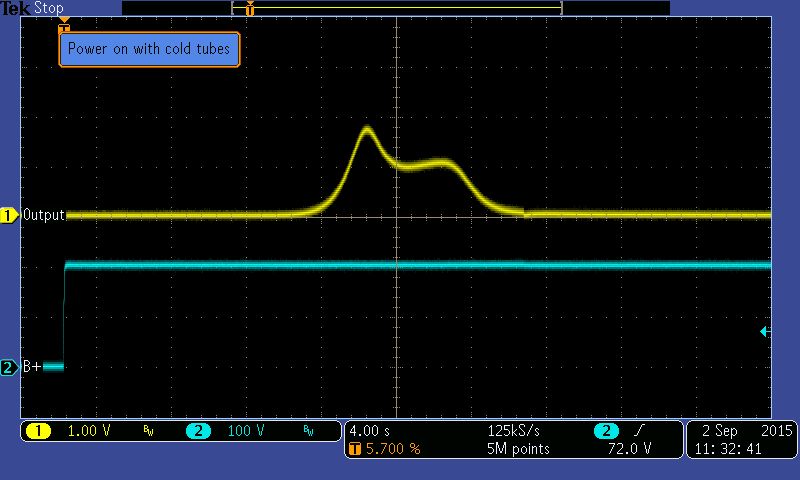Image resolution: width=800 pixels, height=480 pixels.
Task: Toggle the cyan channel 2 badge
Action: 197,431
